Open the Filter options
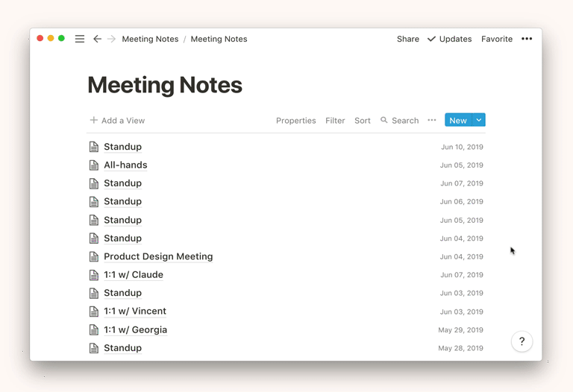The image size is (573, 392). click(x=335, y=121)
